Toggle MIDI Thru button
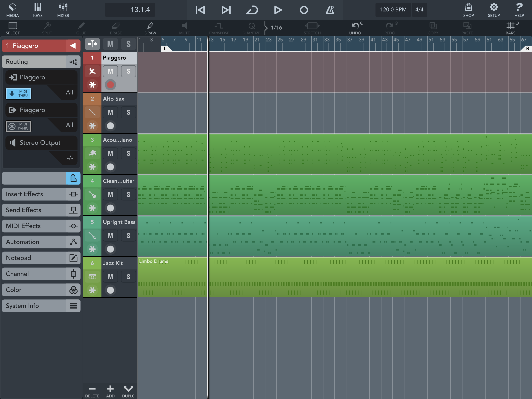Screen dimensions: 532x399 (18, 93)
